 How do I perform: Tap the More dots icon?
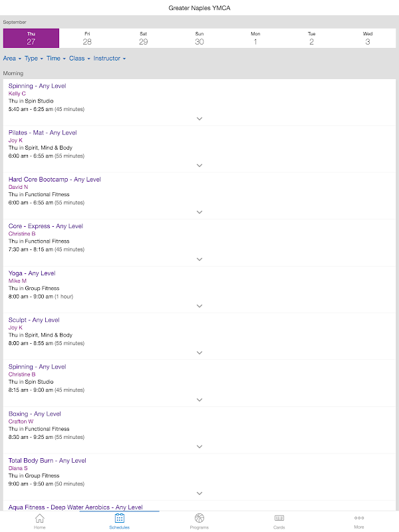(359, 518)
